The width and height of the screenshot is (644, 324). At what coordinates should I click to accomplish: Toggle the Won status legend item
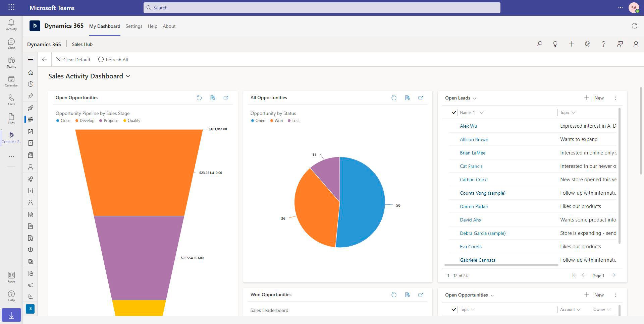point(276,121)
